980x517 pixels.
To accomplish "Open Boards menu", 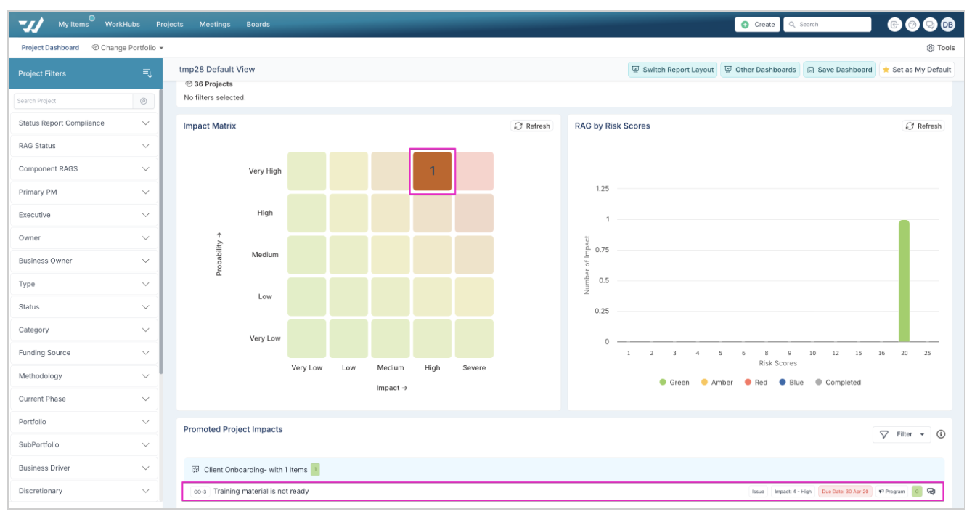I will coord(258,25).
